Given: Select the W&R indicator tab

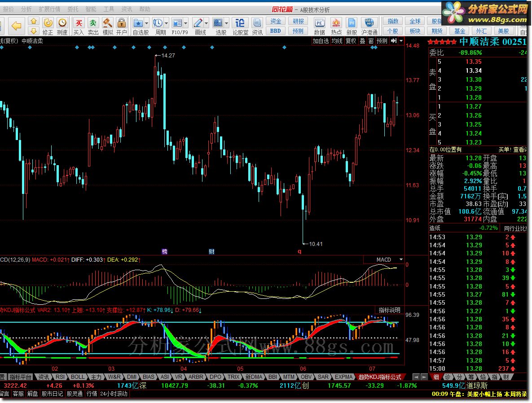Looking at the screenshot, I should (114, 377).
